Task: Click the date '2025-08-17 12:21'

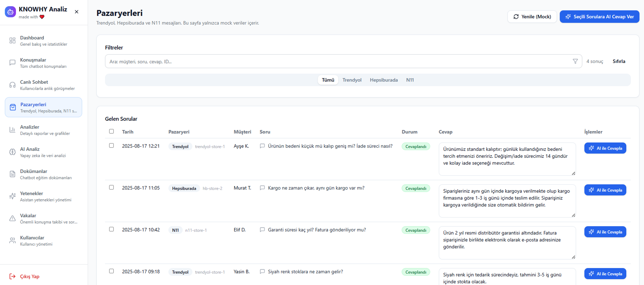Action: (x=141, y=146)
